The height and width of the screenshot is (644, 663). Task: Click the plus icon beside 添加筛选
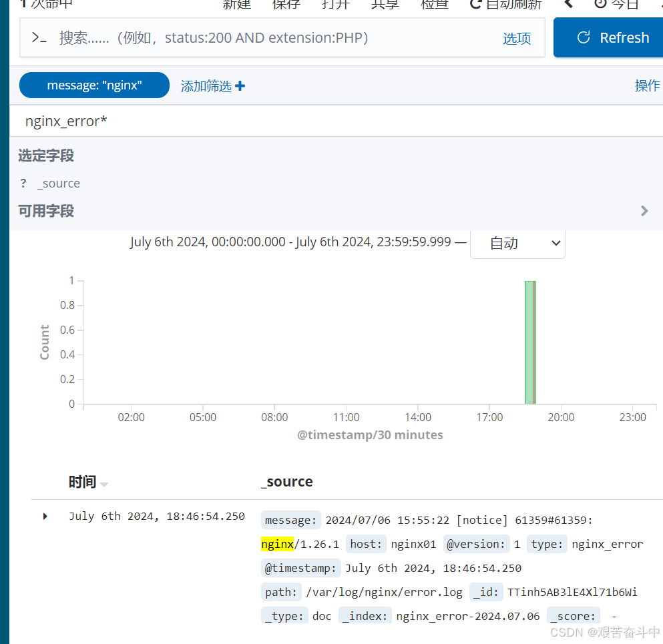coord(240,86)
